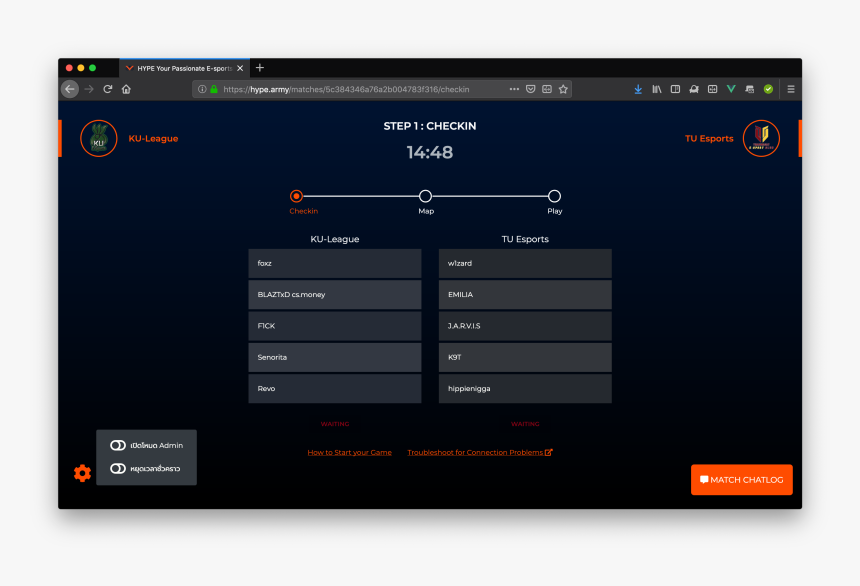Viewport: 860px width, 586px height.
Task: Select the HYPE Your Passionate E-sports tab
Action: (x=184, y=68)
